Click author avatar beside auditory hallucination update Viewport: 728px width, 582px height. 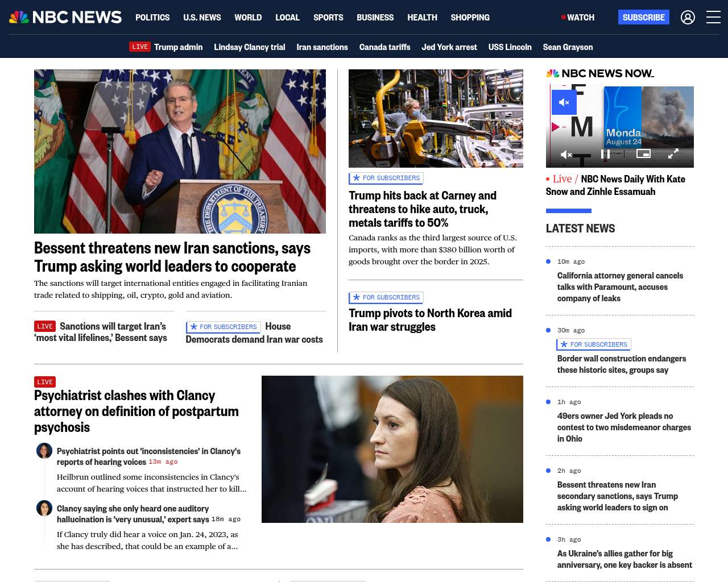(x=44, y=508)
